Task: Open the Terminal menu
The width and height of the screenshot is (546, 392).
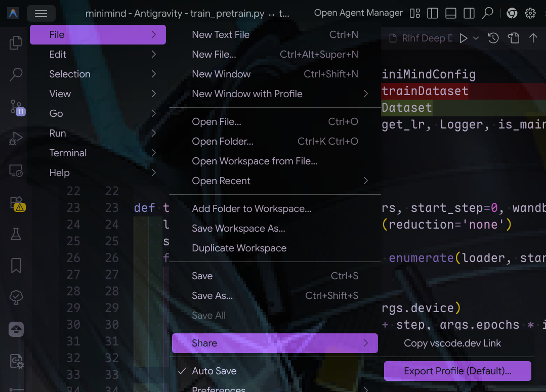Action: (x=98, y=153)
